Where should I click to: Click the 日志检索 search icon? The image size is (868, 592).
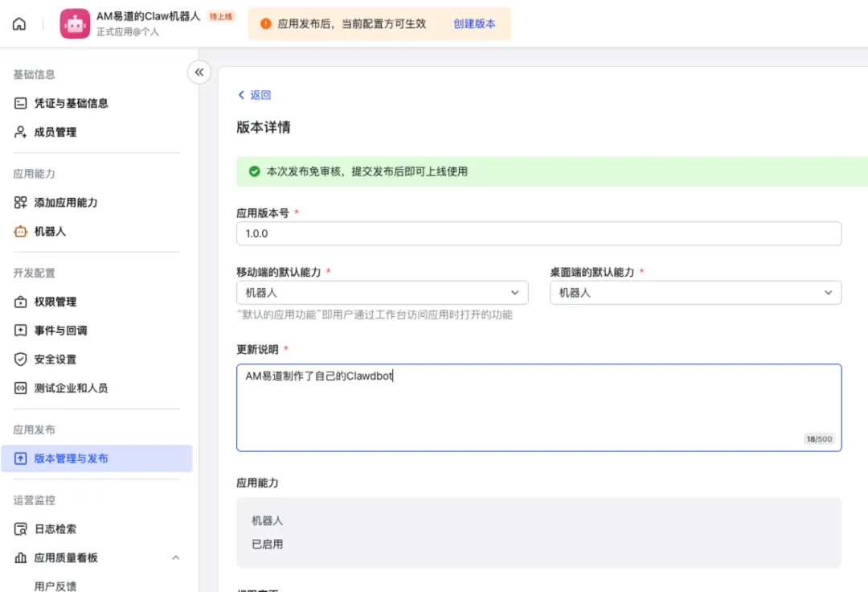(21, 529)
